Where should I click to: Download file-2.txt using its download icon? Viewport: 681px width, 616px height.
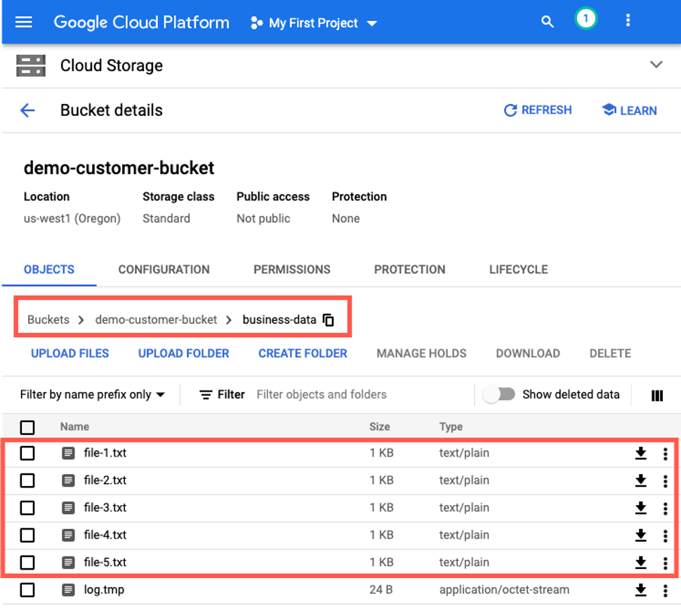[x=640, y=480]
